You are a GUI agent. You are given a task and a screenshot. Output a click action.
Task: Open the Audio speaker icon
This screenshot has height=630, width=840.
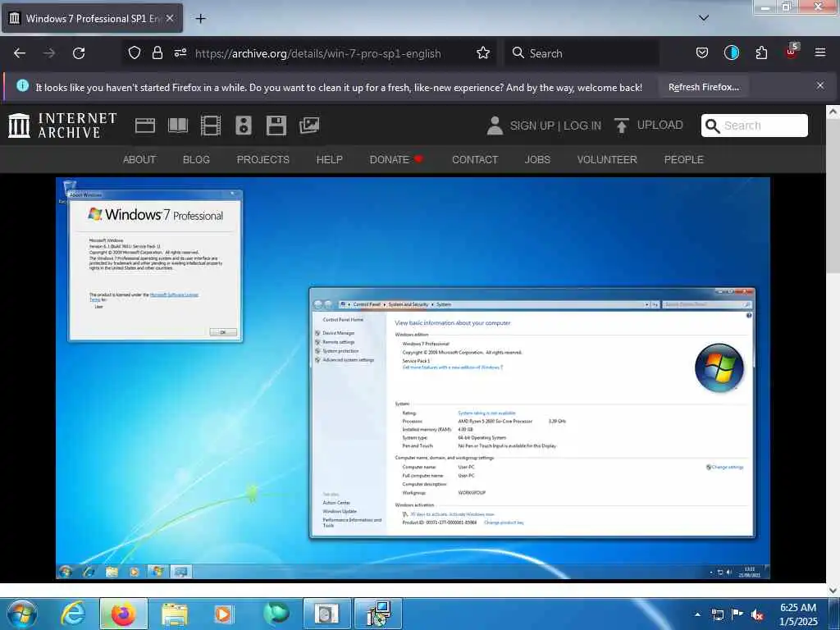point(243,126)
